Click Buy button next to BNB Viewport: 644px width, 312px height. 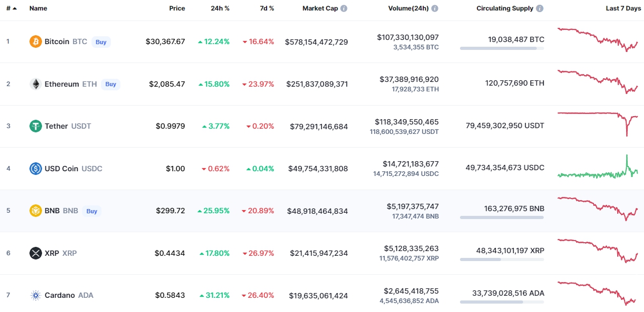(92, 211)
